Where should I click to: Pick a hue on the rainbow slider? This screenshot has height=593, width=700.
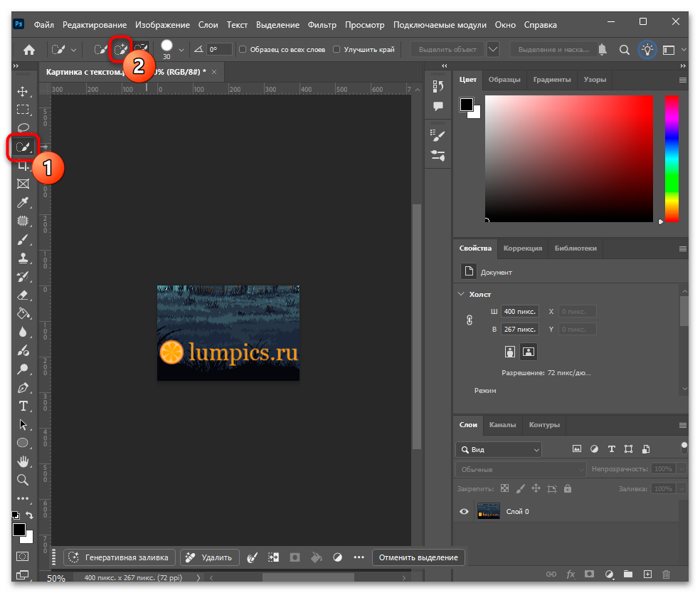[x=672, y=159]
